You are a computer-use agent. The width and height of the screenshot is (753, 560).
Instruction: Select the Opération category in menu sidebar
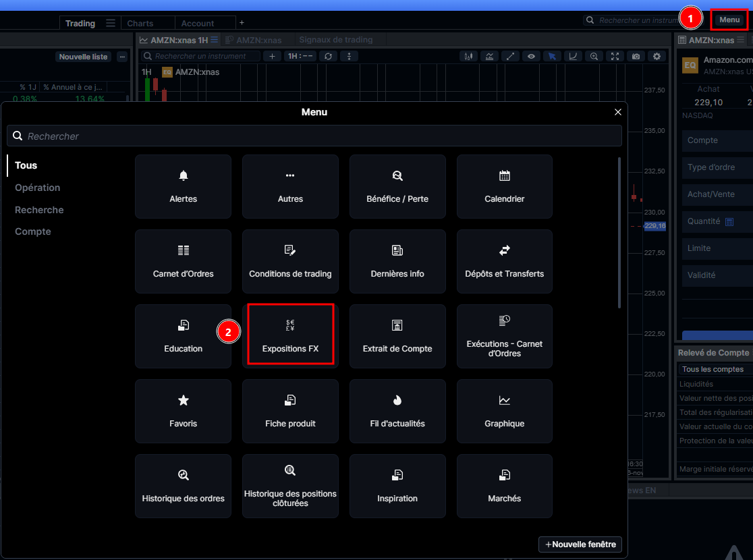(x=38, y=188)
